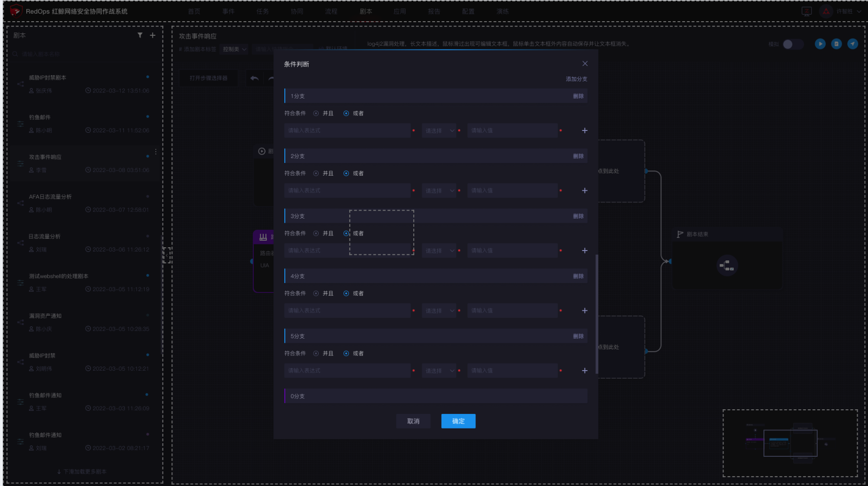Screen dimensions: 868x486
Task: Click the RedOps logo icon
Action: click(x=16, y=11)
